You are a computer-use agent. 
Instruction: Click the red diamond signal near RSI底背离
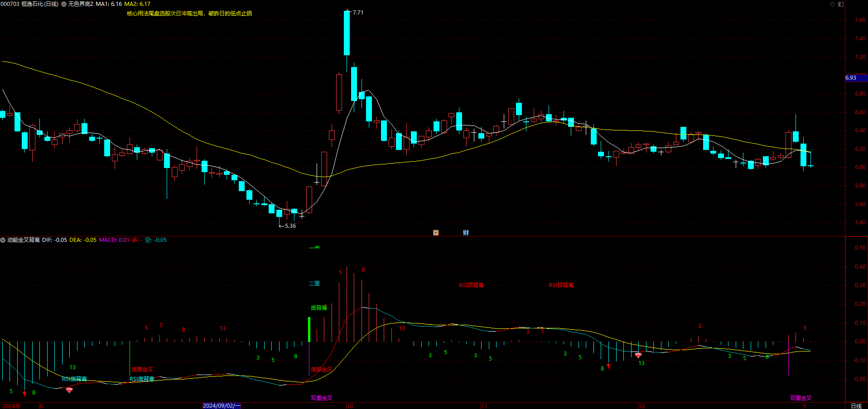click(x=69, y=390)
